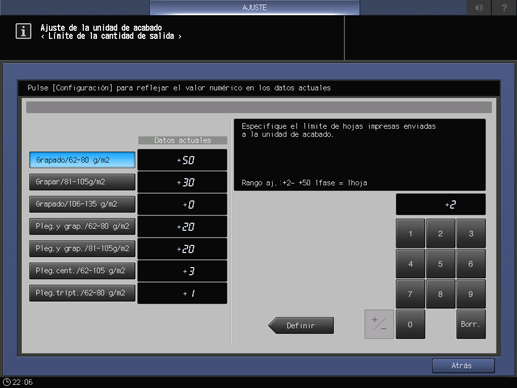This screenshot has width=517, height=388.
Task: Click the Definir button
Action: point(301,325)
